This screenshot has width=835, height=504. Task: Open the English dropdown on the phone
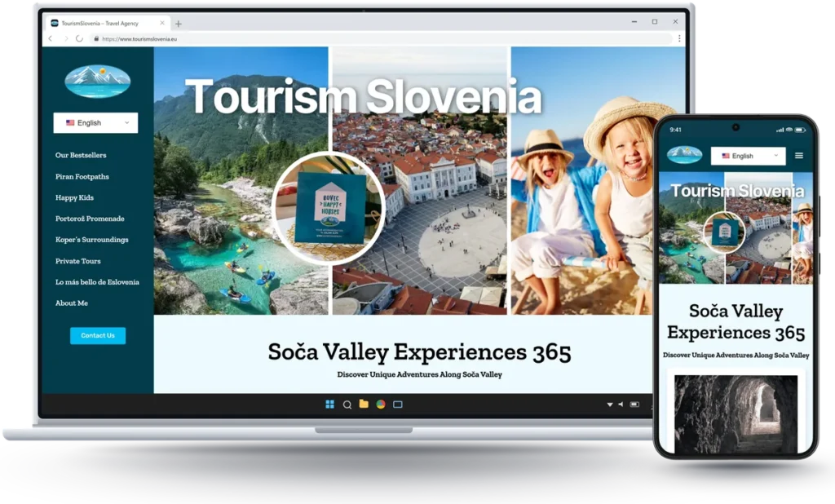tap(749, 156)
